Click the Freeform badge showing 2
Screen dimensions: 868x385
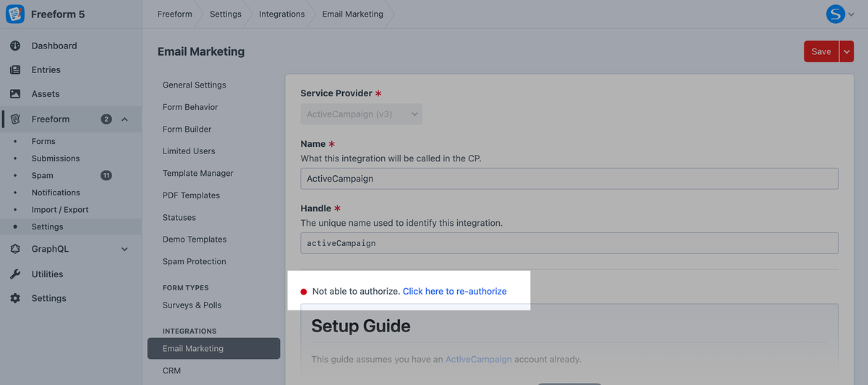(x=106, y=119)
